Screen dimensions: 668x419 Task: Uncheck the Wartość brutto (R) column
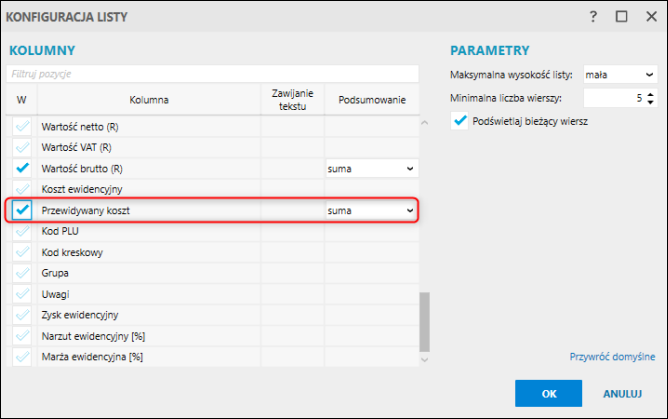point(22,169)
